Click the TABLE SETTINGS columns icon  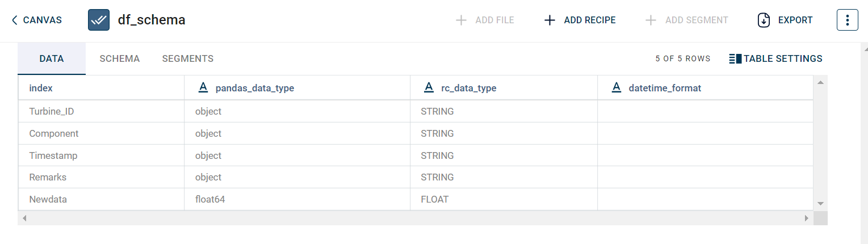735,58
